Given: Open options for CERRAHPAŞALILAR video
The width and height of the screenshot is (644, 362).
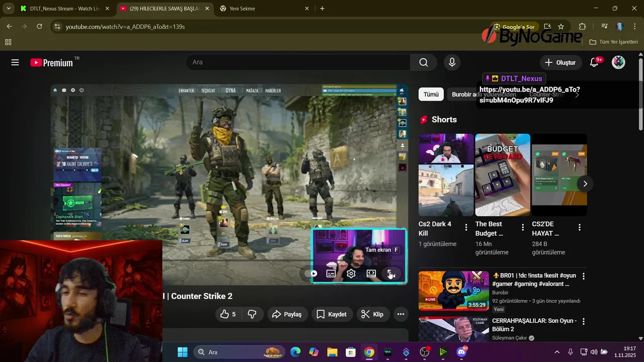Looking at the screenshot, I should (x=584, y=321).
